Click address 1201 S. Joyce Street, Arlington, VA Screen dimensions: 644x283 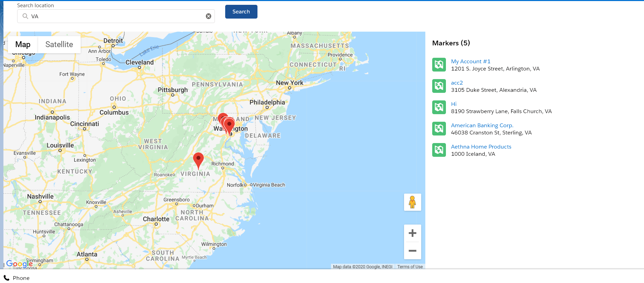pyautogui.click(x=495, y=68)
